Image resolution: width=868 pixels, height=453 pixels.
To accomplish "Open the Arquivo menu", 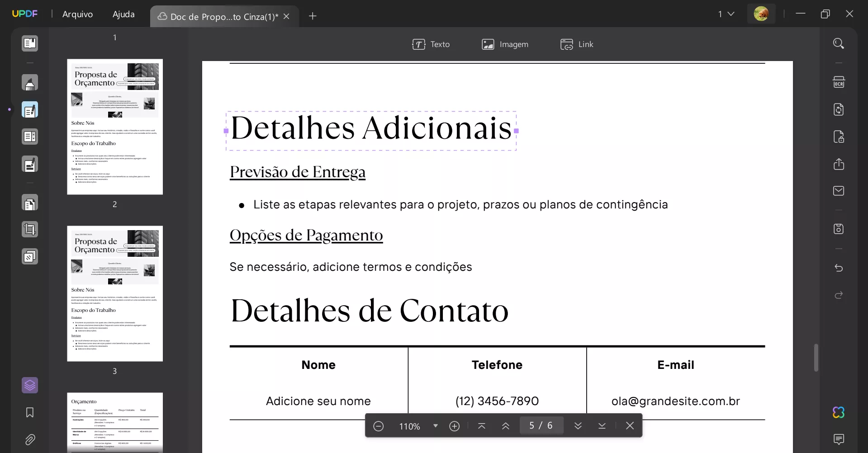I will pyautogui.click(x=77, y=14).
